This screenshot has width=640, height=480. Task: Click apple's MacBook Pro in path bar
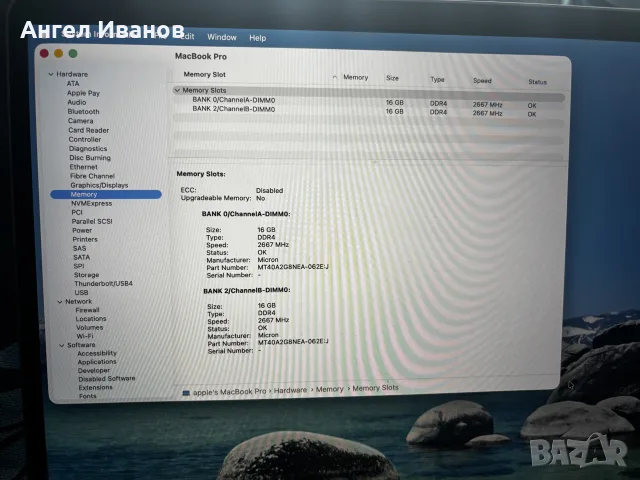[229, 392]
